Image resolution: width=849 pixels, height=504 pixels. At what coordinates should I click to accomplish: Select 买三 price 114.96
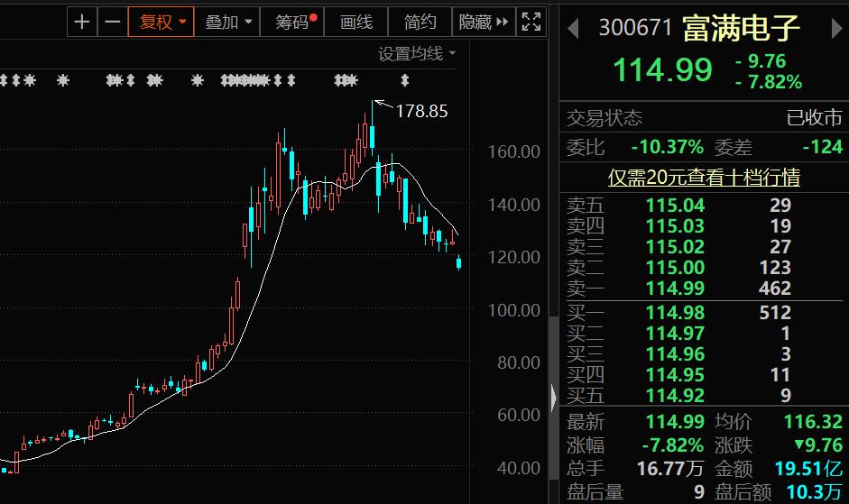[x=675, y=354]
